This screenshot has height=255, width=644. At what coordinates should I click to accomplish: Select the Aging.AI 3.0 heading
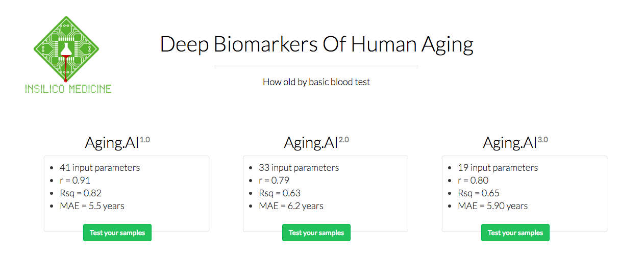[515, 143]
